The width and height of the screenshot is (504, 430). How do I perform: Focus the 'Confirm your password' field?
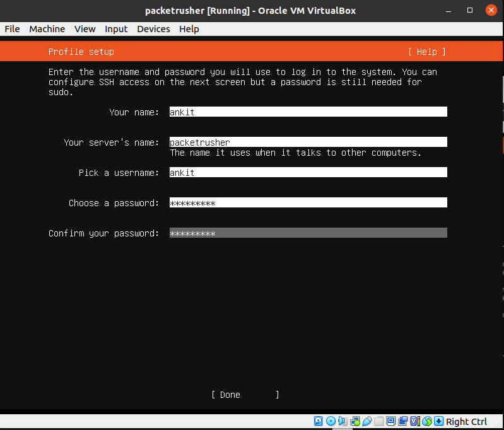click(x=308, y=233)
